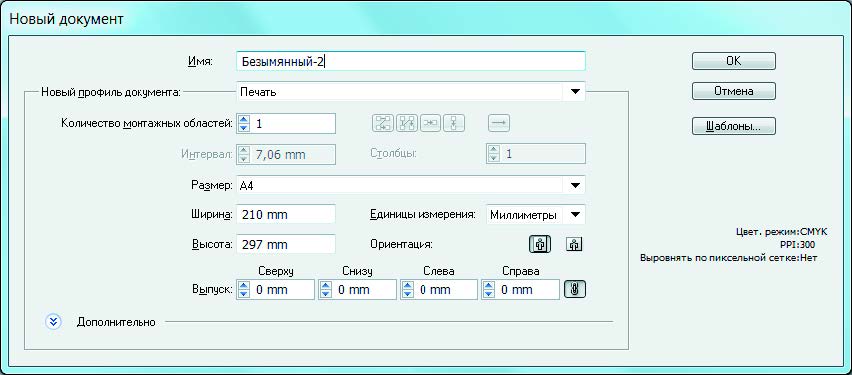This screenshot has height=375, width=852.
Task: Click the Выровнять по пиксельной сетке:Нет text
Action: click(729, 258)
